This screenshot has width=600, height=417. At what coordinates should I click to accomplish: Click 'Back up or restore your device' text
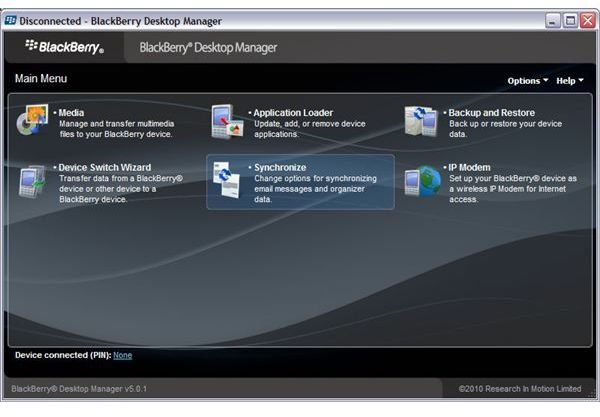tap(505, 129)
